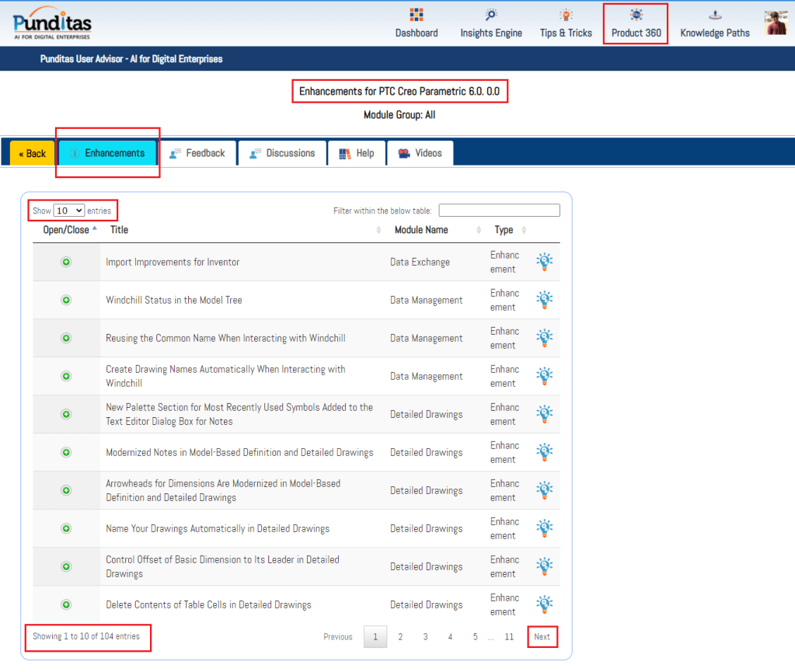This screenshot has width=795, height=672.
Task: Open the Knowledge Paths icon
Action: pos(715,15)
